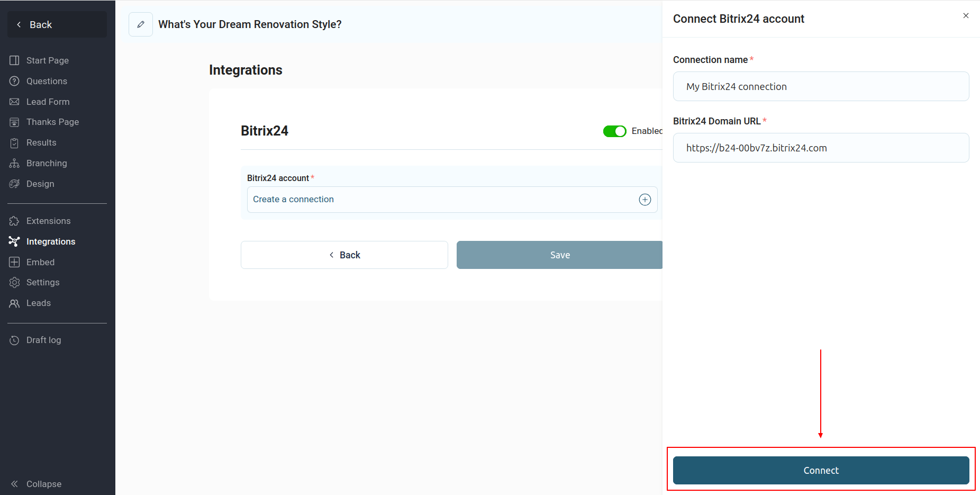Open Extensions puzzle icon

click(x=14, y=221)
